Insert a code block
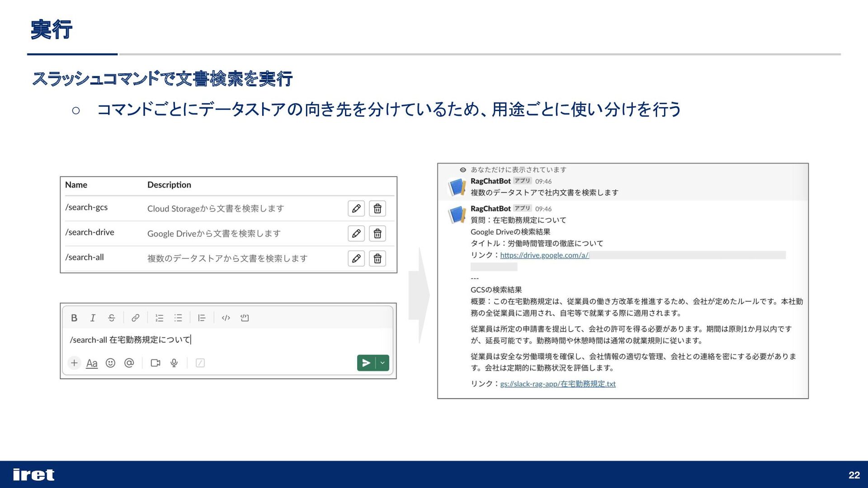The height and width of the screenshot is (488, 868). click(x=245, y=318)
